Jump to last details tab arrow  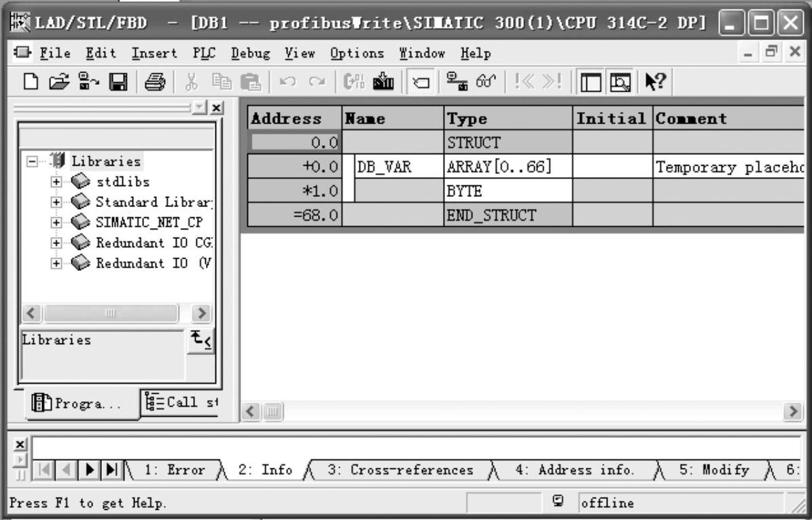tap(111, 470)
